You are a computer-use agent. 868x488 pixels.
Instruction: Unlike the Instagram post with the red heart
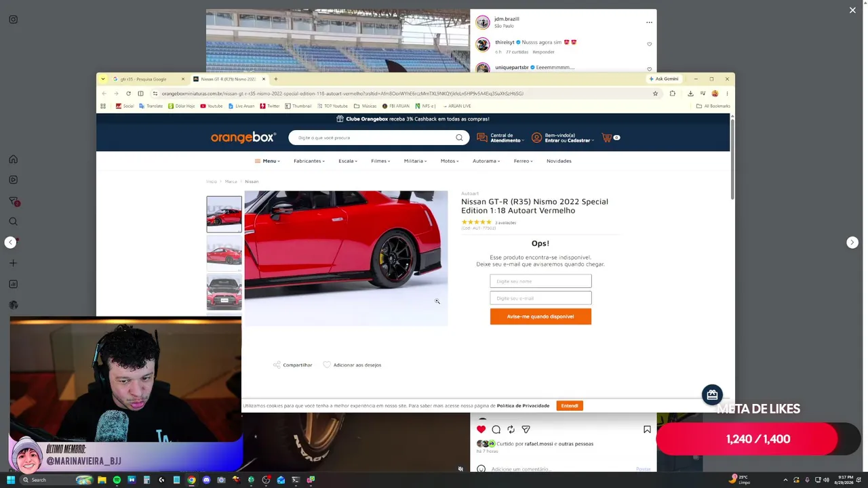click(481, 429)
